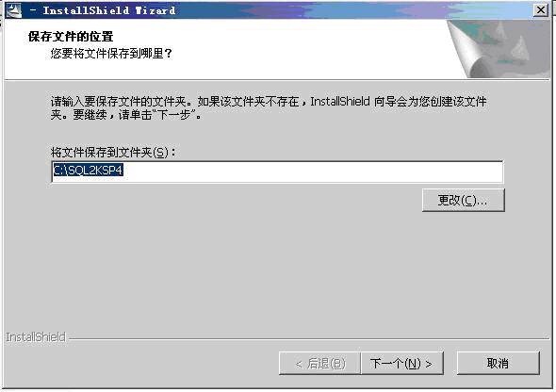Click the separator line beside the InstallShield label

(308, 338)
